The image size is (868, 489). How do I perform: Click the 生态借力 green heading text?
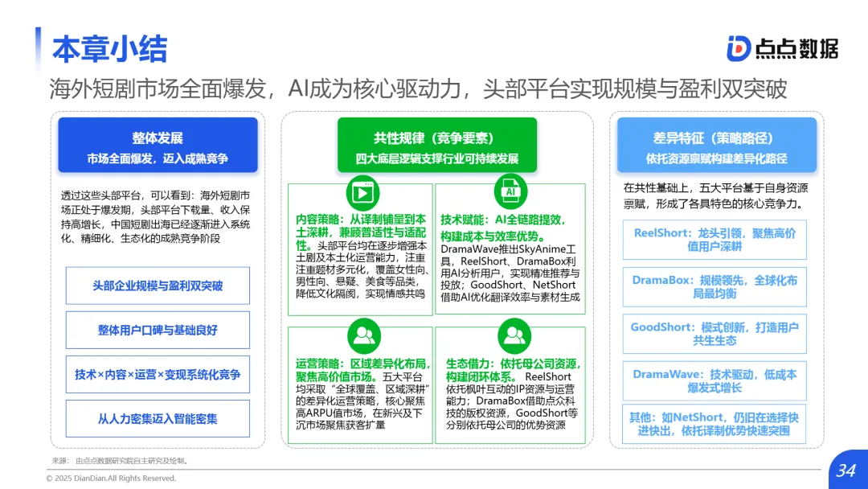click(x=513, y=370)
